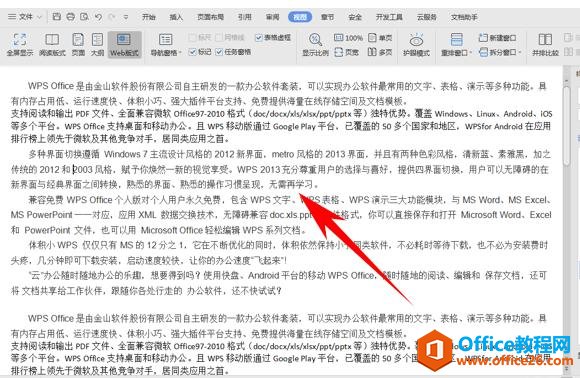Open the 文档助手 (Document Assistant) tab
Image resolution: width=580 pixels, height=378 pixels.
point(464,17)
